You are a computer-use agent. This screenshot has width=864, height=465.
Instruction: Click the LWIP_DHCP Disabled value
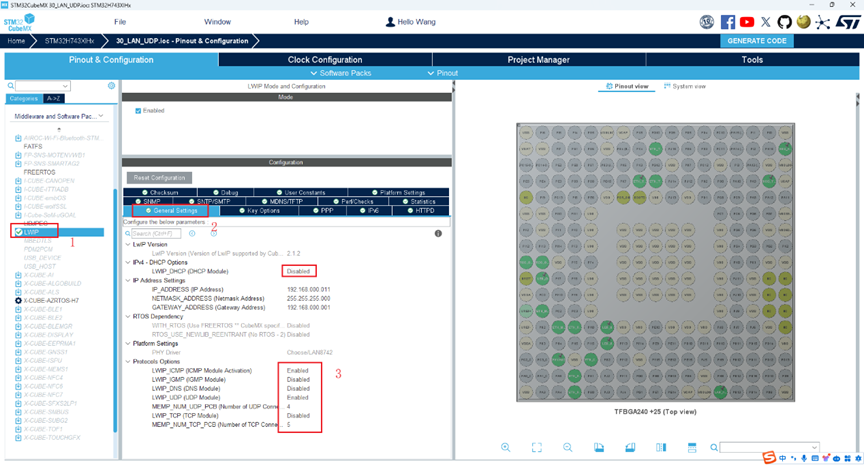click(x=298, y=271)
